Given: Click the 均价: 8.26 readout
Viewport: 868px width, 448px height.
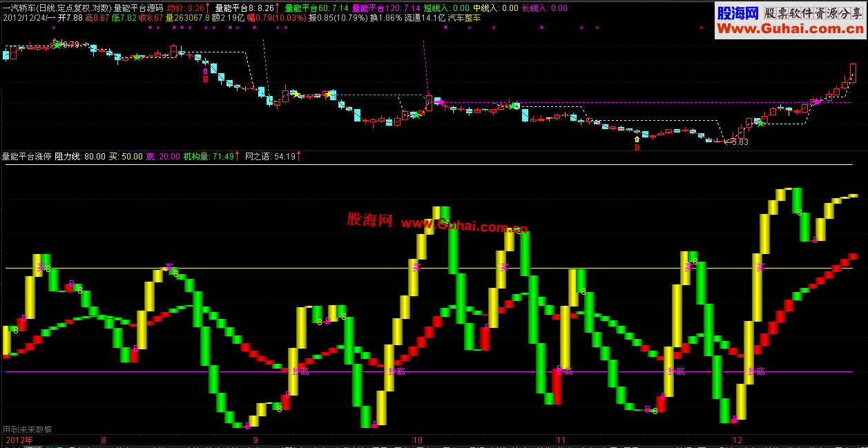Looking at the screenshot, I should [186, 8].
